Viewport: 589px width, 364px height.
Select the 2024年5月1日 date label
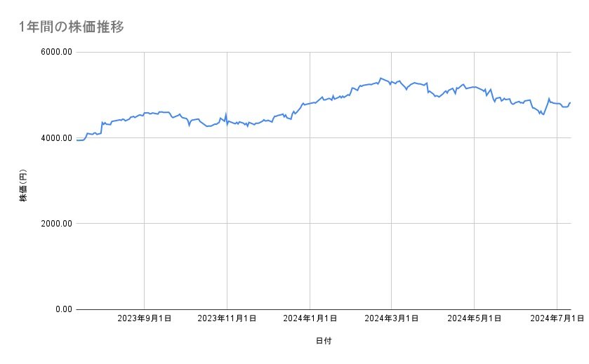474,318
